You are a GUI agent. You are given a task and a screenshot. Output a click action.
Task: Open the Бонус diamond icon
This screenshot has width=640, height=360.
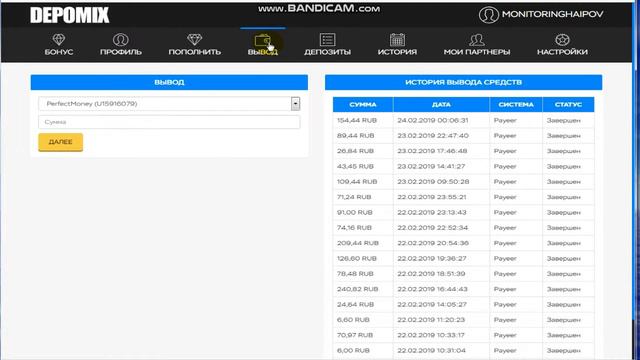tap(59, 39)
